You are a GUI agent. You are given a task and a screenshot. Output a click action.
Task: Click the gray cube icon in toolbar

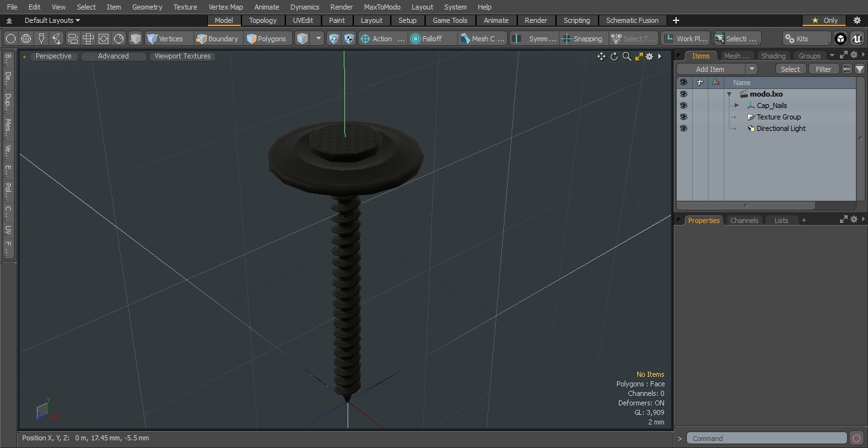tap(135, 39)
